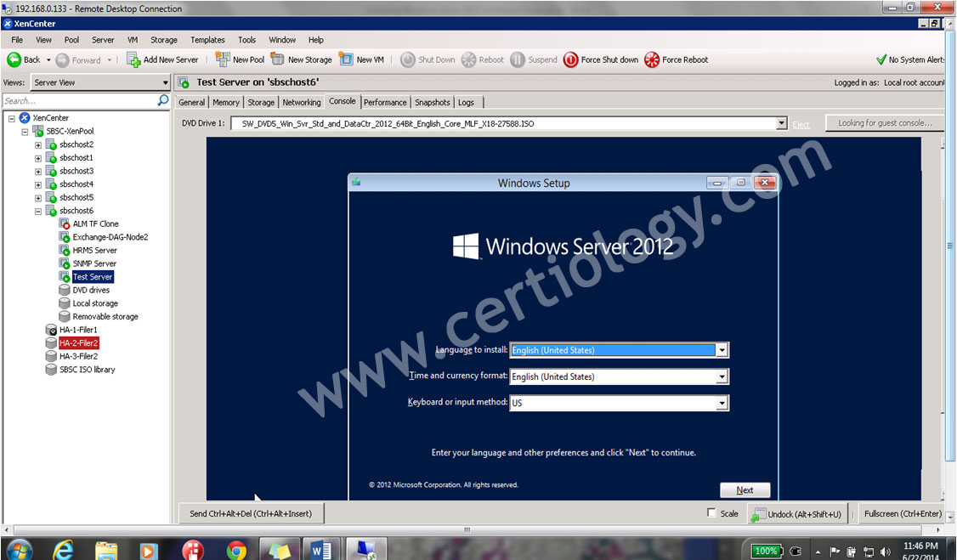Select the SBSC ISO library icon

51,370
